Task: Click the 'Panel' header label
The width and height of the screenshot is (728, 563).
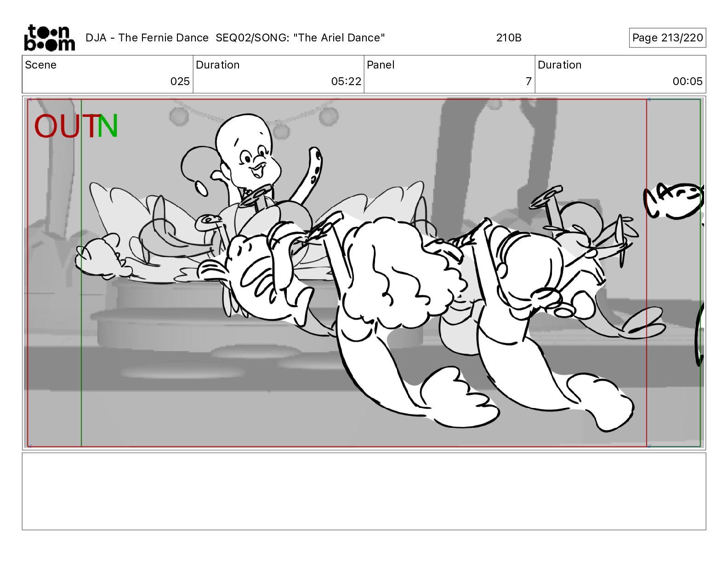Action: coord(381,65)
